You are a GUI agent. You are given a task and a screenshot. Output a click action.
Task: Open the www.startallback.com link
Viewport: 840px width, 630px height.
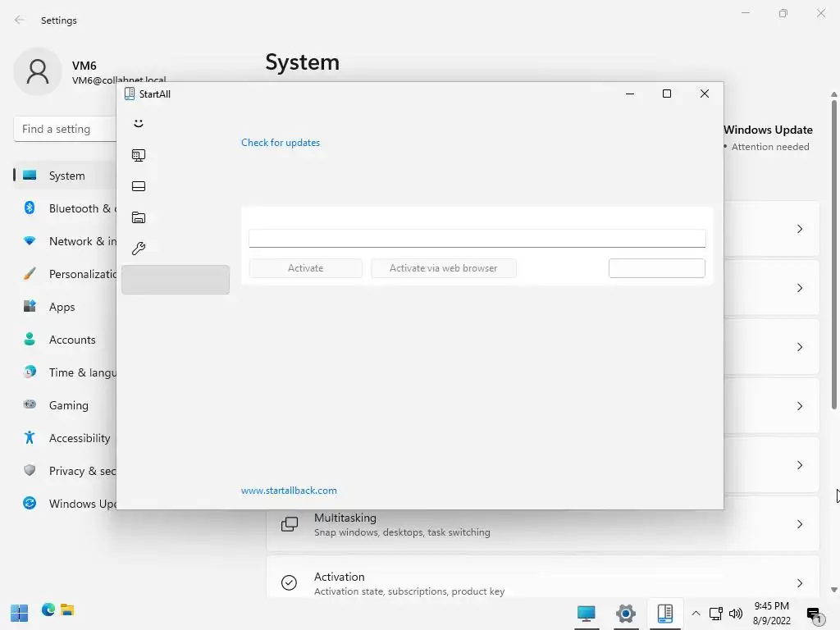[x=289, y=491]
